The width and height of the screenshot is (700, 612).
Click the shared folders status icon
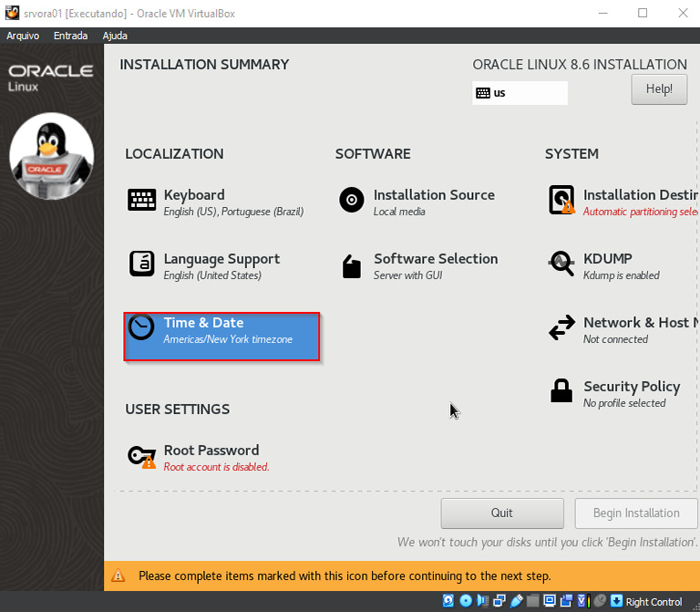pyautogui.click(x=532, y=601)
